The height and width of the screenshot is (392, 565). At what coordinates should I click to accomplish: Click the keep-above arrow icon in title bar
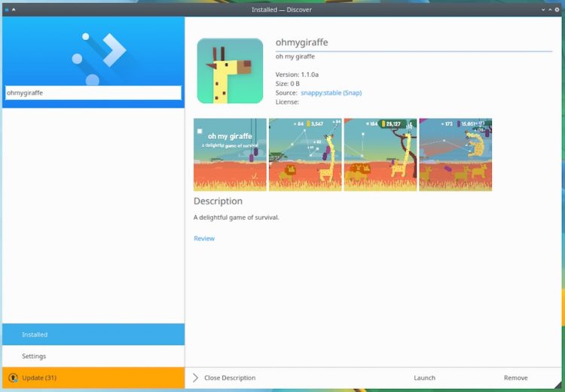pos(14,10)
